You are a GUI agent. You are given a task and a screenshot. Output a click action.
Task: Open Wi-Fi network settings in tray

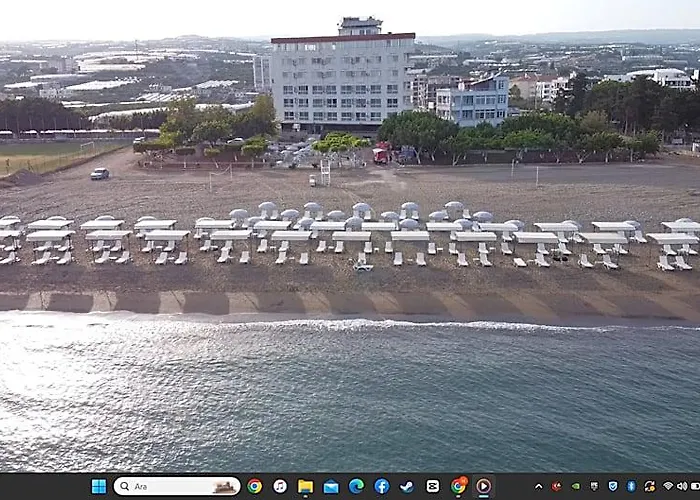[x=668, y=486]
